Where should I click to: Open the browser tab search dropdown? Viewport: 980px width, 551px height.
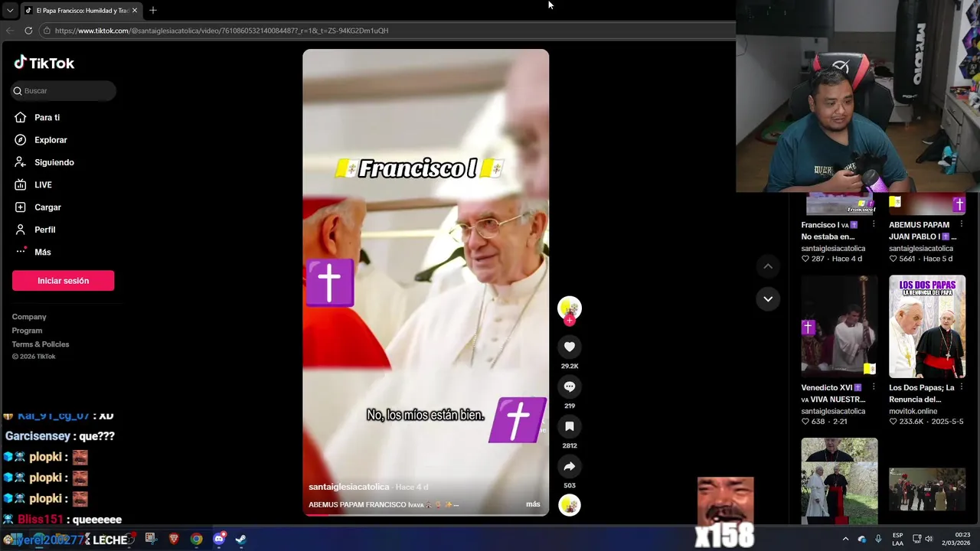coord(9,11)
